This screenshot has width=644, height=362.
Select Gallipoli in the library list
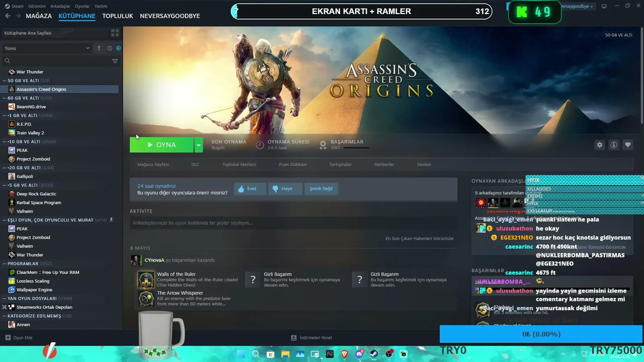(x=25, y=176)
